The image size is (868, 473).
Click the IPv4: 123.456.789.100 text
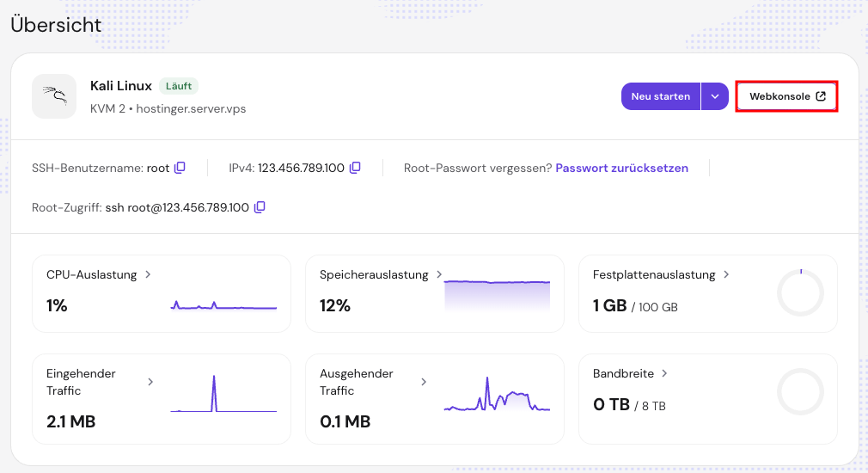coord(287,168)
